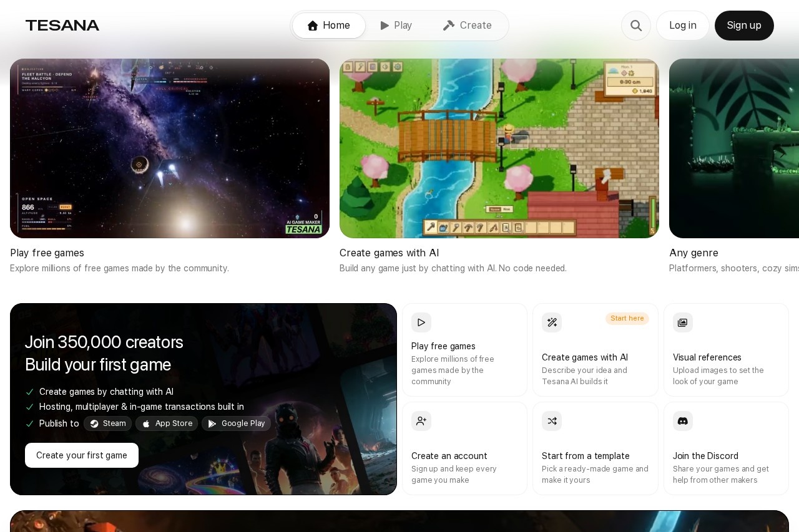Click the image stack icon on Visual references card
Screen dimensions: 799x532
[x=683, y=322]
